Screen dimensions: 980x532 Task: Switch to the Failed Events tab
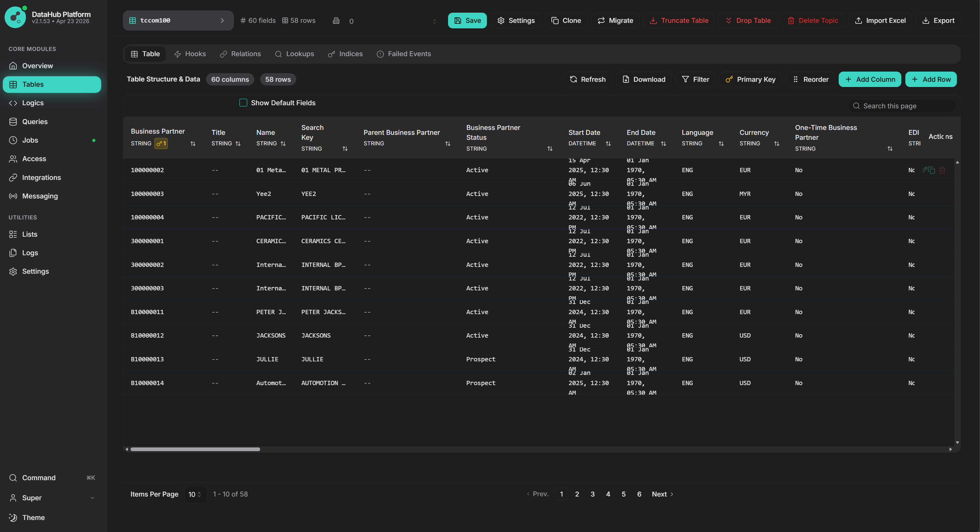[x=404, y=54]
